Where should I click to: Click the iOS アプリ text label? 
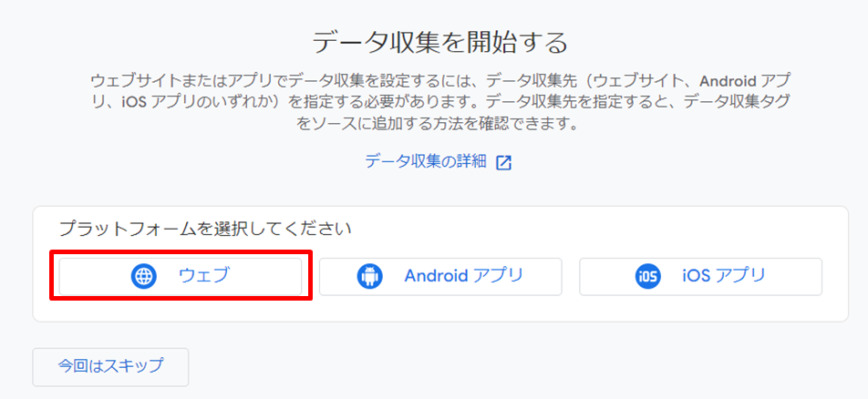[724, 275]
